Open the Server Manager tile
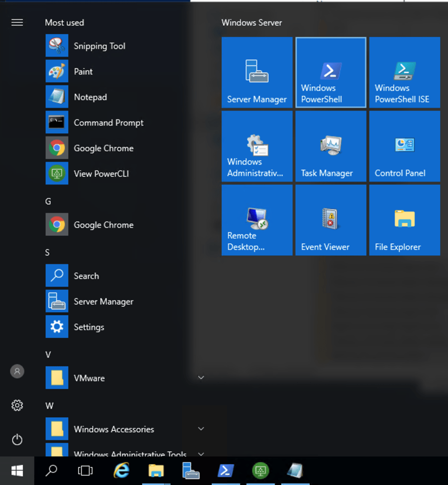Screen dimensions: 448x485 [x=257, y=73]
